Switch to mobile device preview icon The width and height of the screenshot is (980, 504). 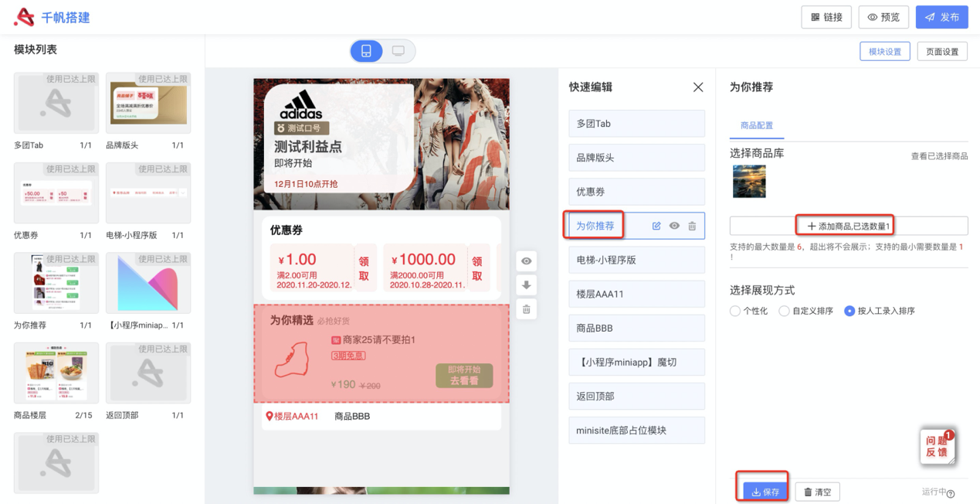(366, 51)
